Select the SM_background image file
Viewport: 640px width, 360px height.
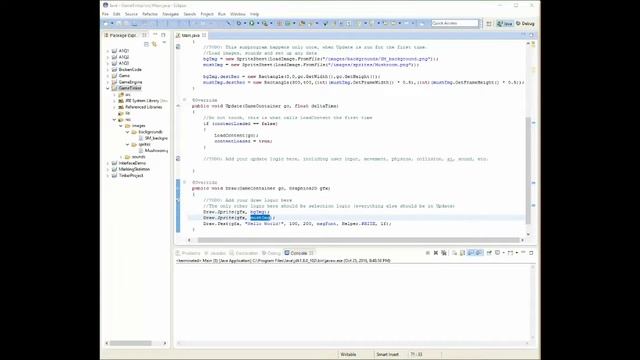153,138
